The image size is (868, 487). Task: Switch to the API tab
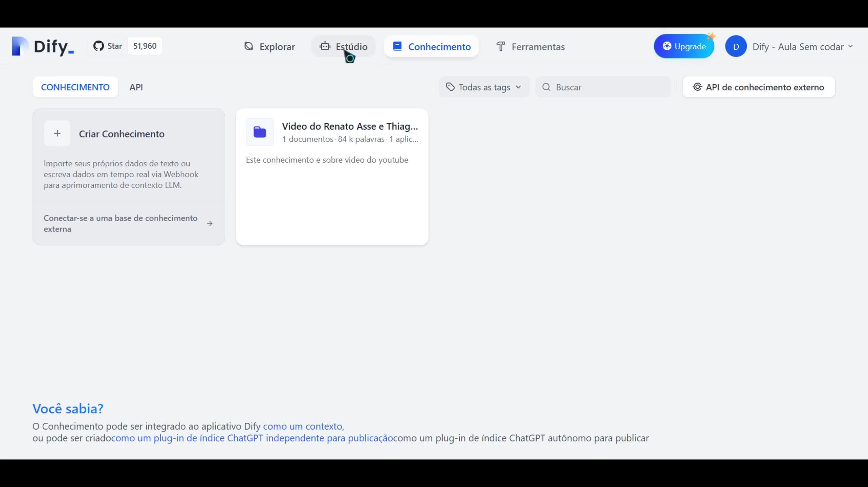(136, 87)
